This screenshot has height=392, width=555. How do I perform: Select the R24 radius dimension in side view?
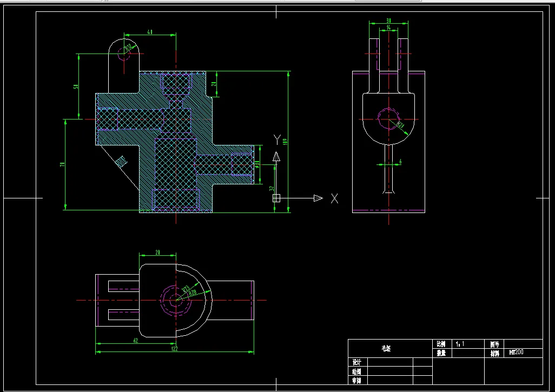click(x=400, y=125)
